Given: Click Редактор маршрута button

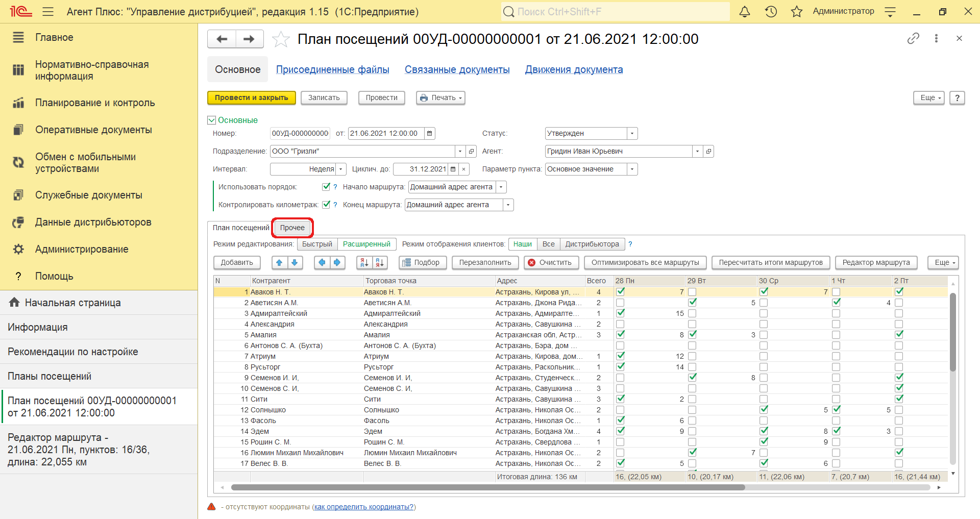Looking at the screenshot, I should [x=876, y=262].
